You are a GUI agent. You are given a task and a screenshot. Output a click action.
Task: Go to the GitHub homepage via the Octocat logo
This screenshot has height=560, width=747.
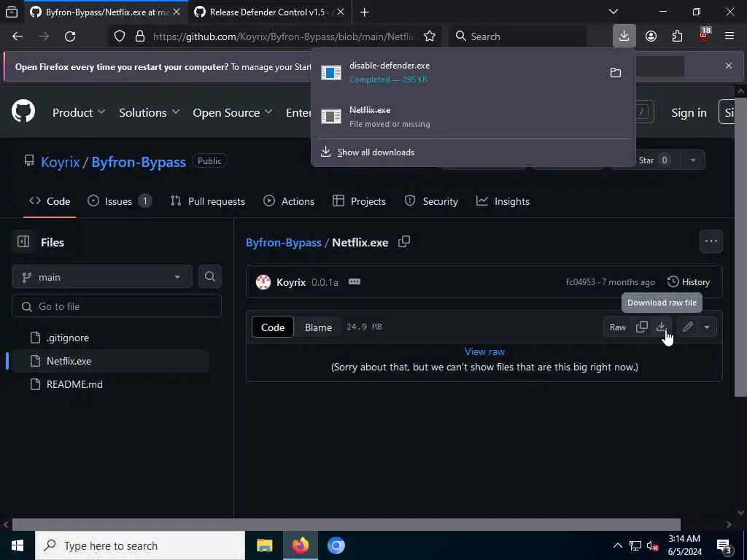[23, 112]
